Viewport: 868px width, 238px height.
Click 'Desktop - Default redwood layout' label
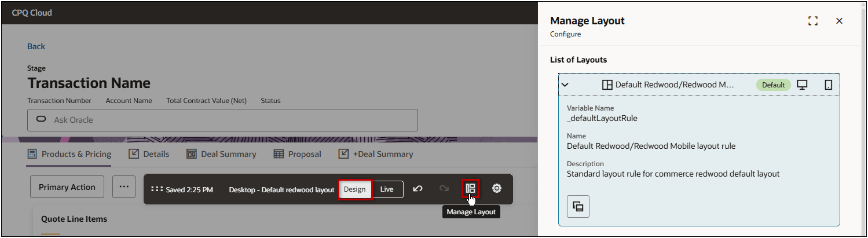point(281,189)
